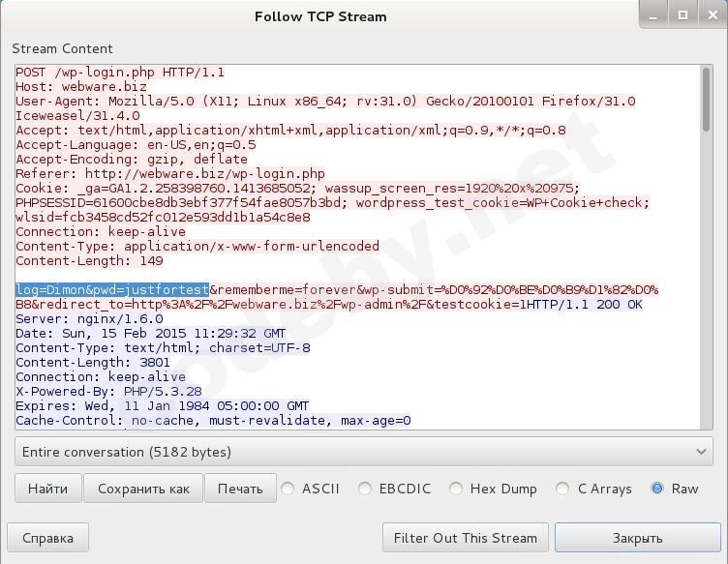Click the blue 'Connection: keep-alive' response line
Screen dimensions: 728x564
[x=101, y=376]
